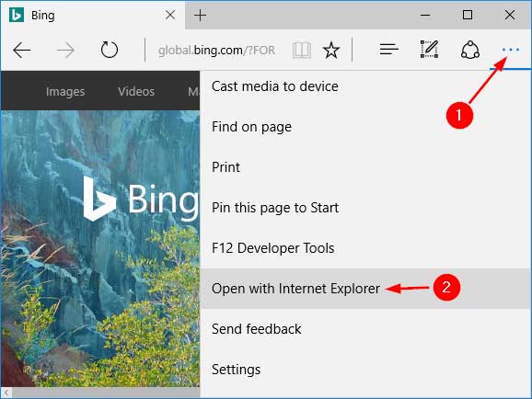
Task: Choose Cast media to device
Action: 365,86
